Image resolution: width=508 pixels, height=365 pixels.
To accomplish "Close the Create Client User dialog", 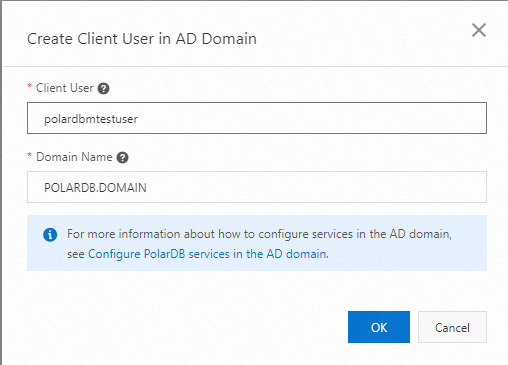I will tap(479, 30).
